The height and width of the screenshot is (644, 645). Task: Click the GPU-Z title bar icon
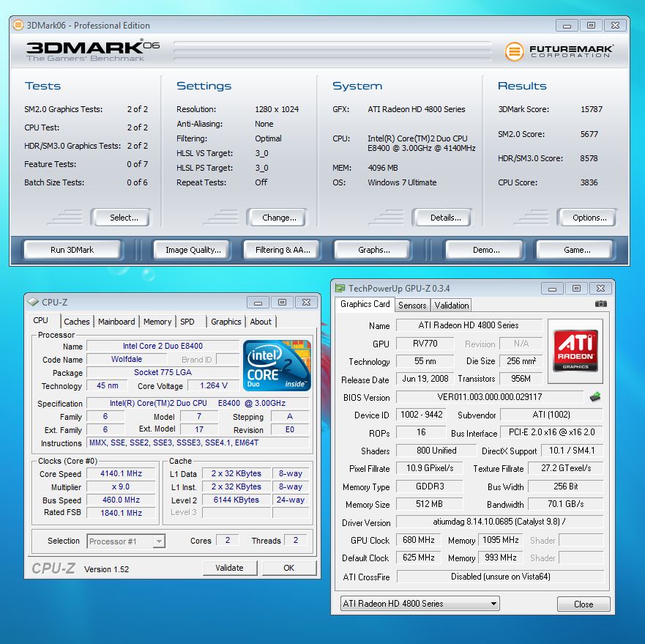[x=340, y=289]
